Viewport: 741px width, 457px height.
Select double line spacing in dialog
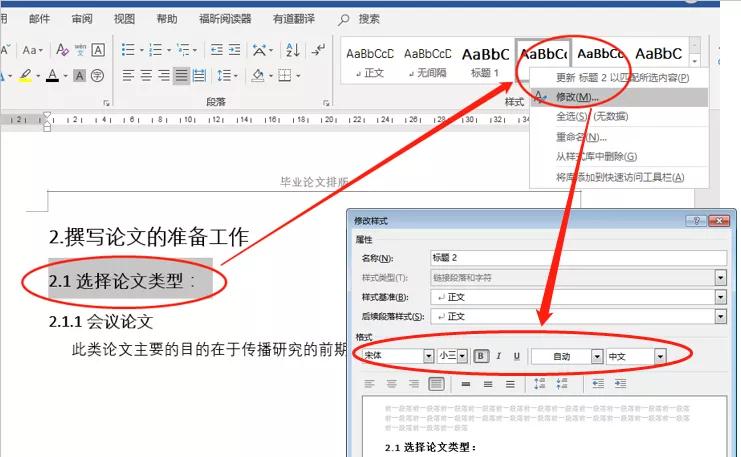pos(510,384)
